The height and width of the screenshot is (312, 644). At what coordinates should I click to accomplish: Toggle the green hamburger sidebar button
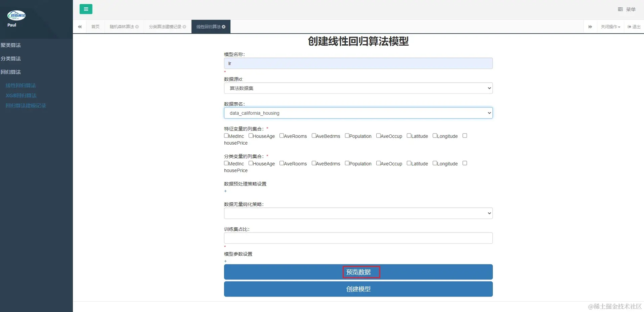pyautogui.click(x=86, y=9)
